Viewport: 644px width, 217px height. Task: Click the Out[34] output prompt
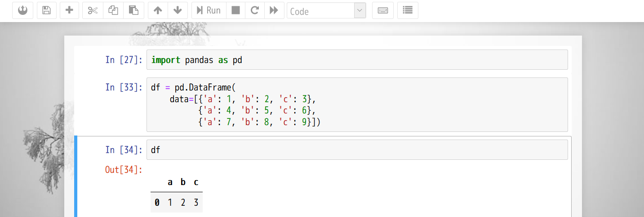click(124, 170)
